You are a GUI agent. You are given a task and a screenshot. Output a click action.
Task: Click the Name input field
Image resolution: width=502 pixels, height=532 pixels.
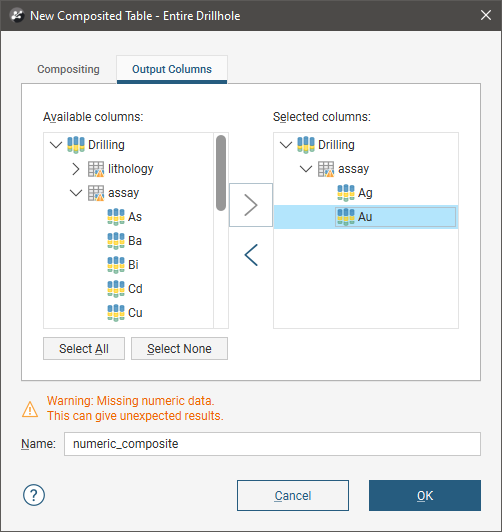272,444
